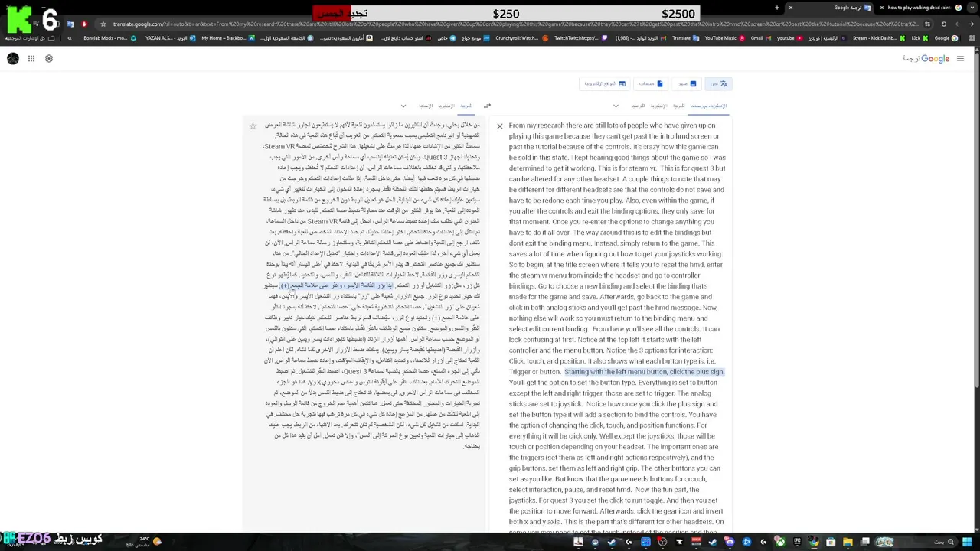Save translation with the star icon
Viewport: 980px width, 551px height.
point(253,126)
